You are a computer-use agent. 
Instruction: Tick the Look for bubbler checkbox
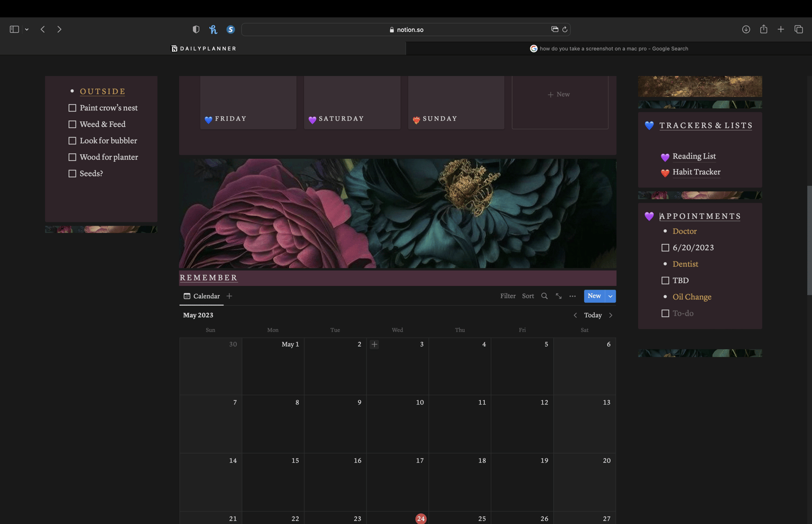[x=72, y=141]
